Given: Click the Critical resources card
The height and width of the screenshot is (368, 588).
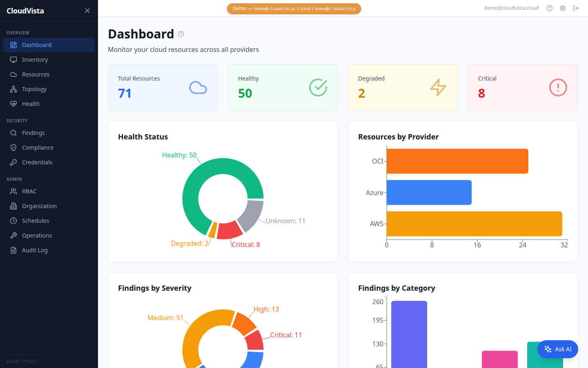Looking at the screenshot, I should (x=523, y=87).
